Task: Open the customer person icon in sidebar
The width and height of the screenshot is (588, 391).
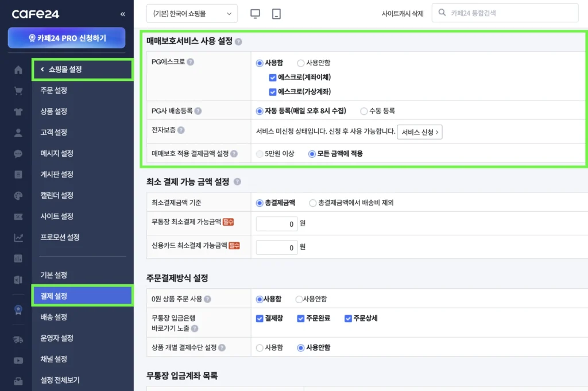Action: tap(17, 132)
